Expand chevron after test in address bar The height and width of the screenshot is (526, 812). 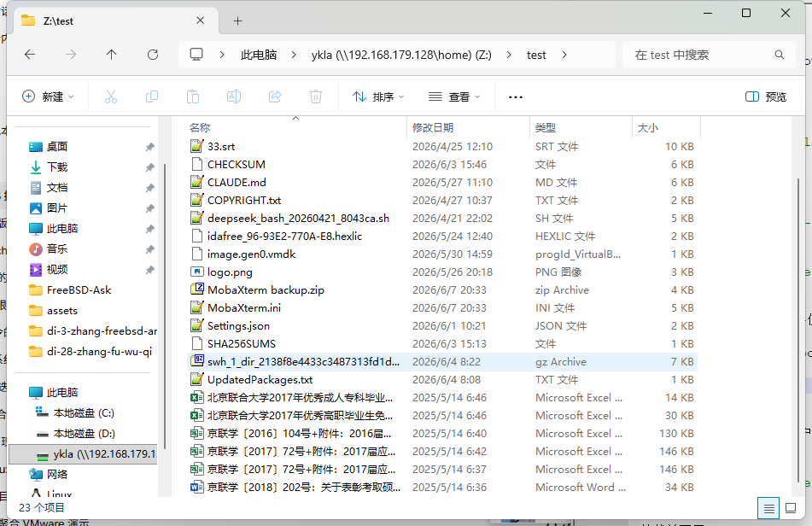564,55
